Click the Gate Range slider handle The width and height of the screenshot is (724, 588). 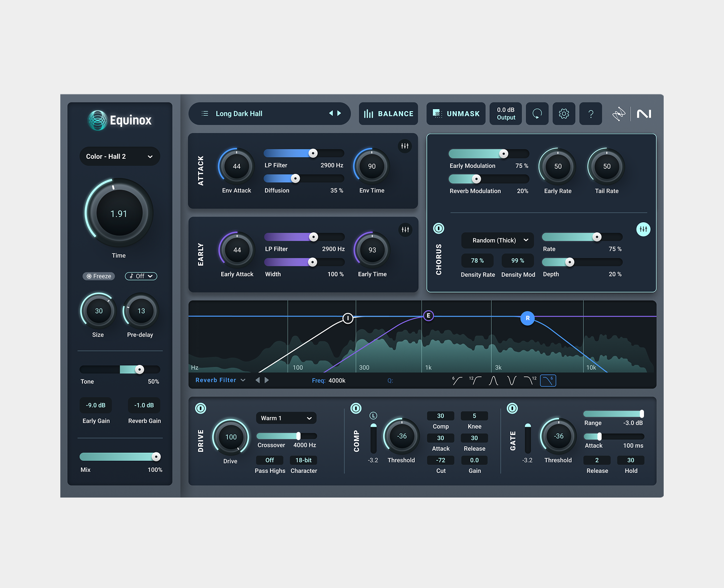click(x=642, y=414)
